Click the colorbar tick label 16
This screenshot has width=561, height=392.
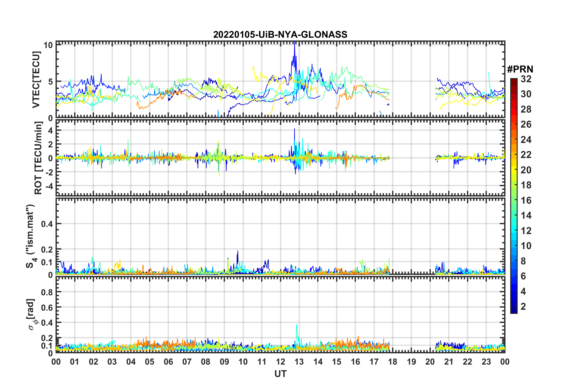pos(526,200)
